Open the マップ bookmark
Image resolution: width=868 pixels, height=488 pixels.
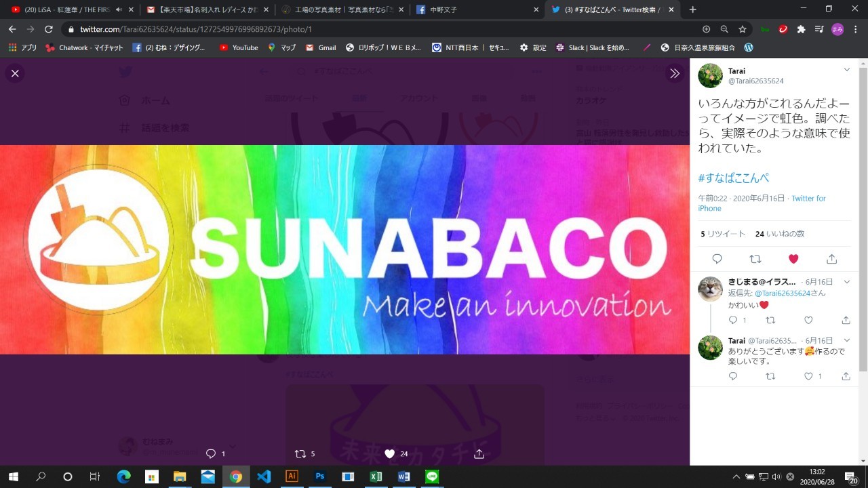pos(281,47)
